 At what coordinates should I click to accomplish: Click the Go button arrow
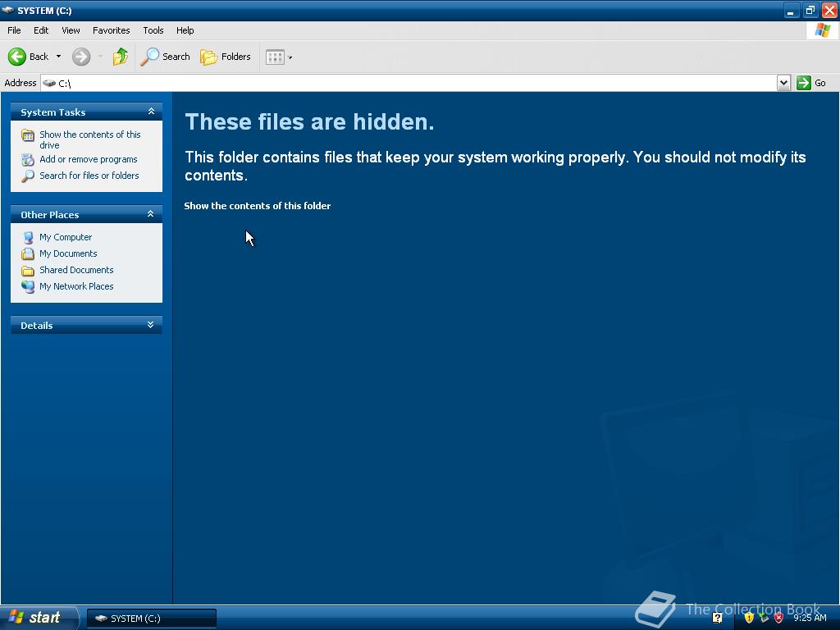click(804, 83)
